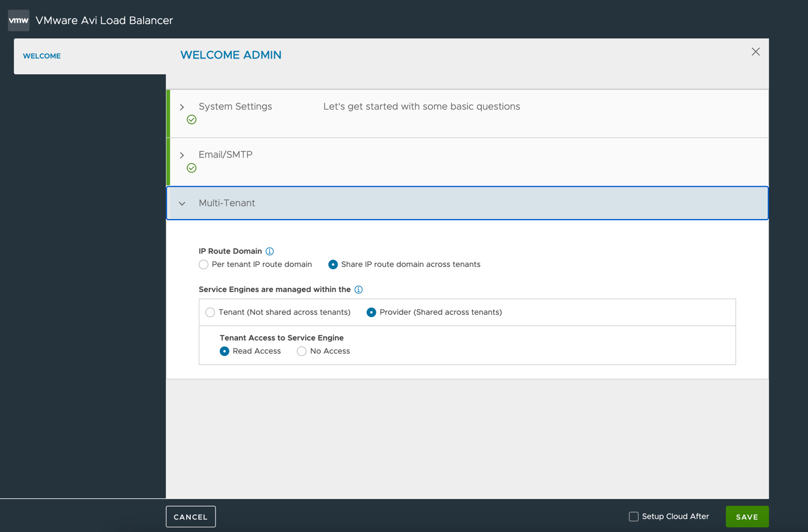
Task: Expand the Email/SMTP section chevron
Action: click(x=182, y=156)
